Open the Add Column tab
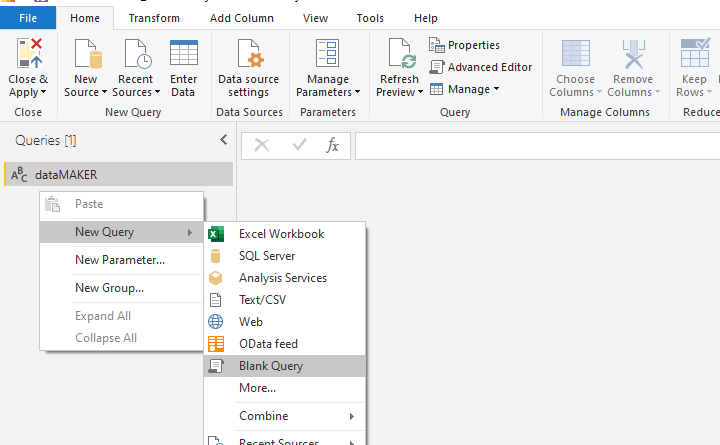 pos(241,18)
